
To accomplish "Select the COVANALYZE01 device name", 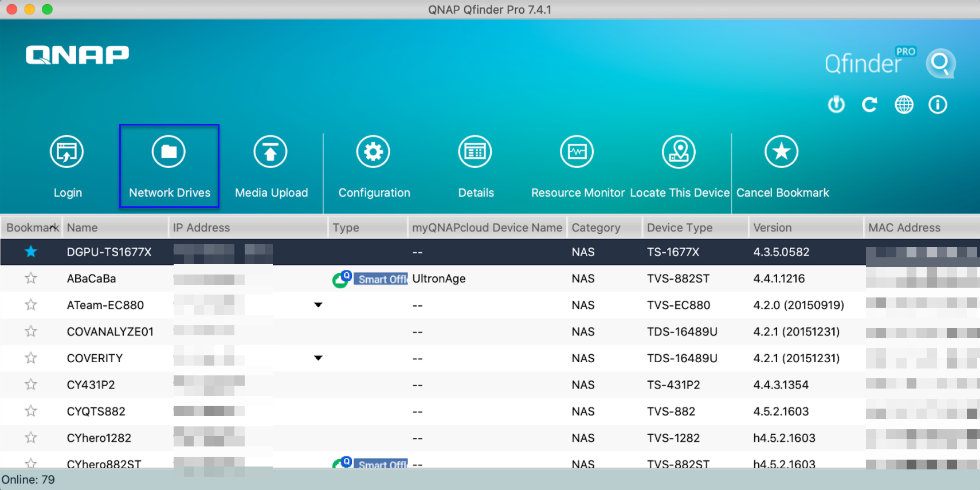I will pyautogui.click(x=110, y=331).
